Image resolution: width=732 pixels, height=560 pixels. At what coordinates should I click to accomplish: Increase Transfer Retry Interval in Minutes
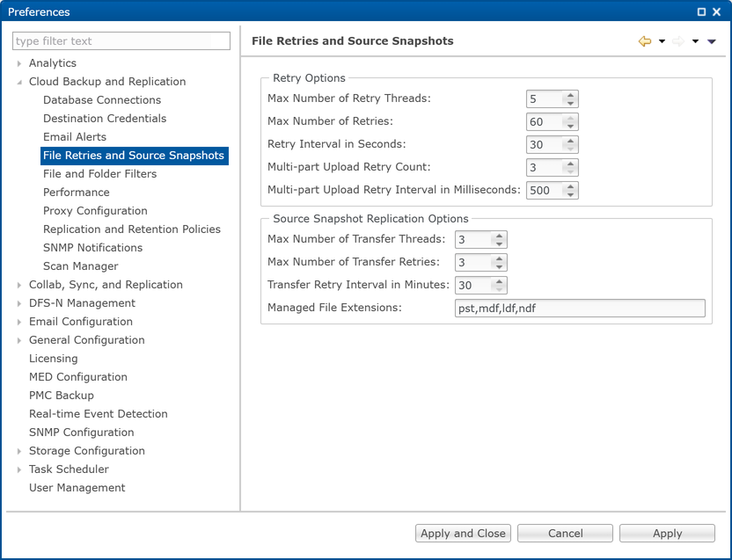499,281
